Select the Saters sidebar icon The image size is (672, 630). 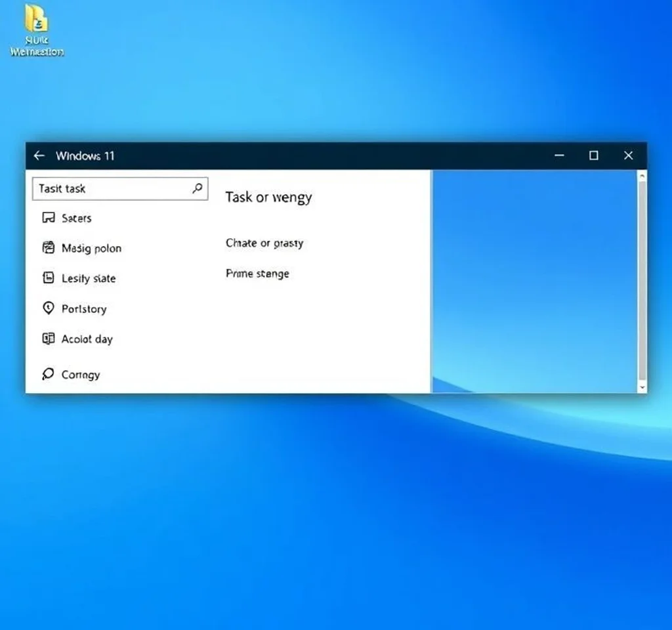[48, 218]
